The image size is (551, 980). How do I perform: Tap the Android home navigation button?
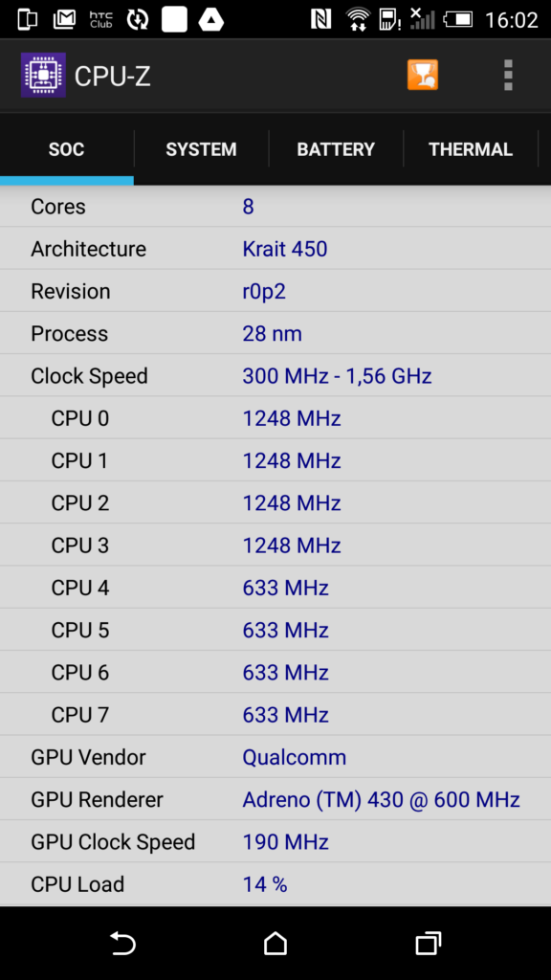(275, 943)
